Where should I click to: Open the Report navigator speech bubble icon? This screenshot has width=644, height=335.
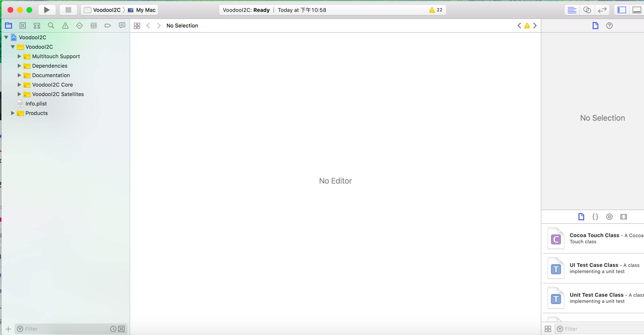(122, 26)
